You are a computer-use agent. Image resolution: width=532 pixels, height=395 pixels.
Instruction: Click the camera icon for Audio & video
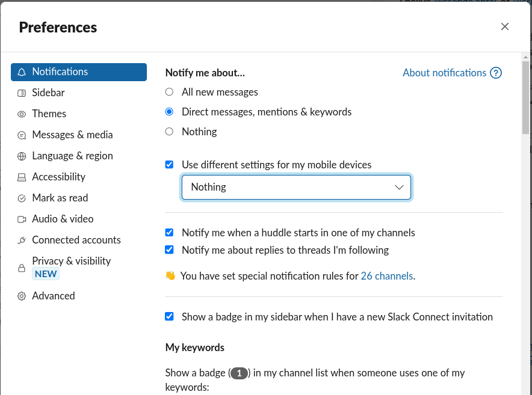pos(22,219)
